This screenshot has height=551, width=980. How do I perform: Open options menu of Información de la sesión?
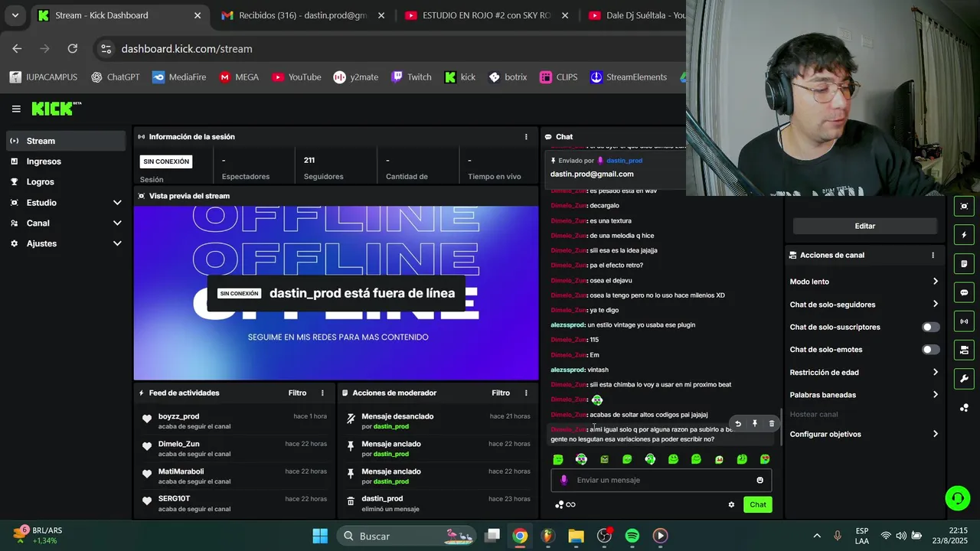click(526, 137)
